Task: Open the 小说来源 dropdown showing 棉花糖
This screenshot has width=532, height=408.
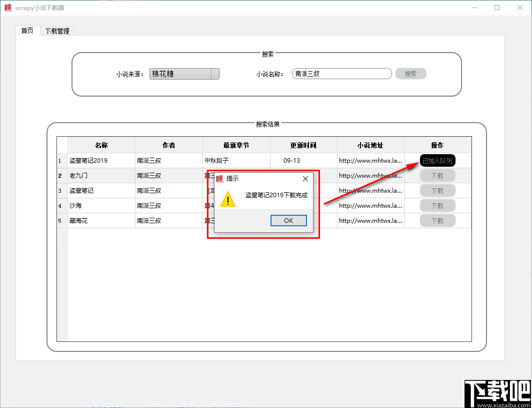Action: (x=180, y=74)
